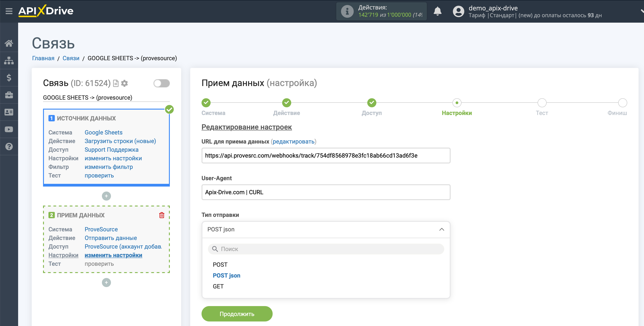644x326 pixels.
Task: Open the Google Sheets system link
Action: coord(103,132)
